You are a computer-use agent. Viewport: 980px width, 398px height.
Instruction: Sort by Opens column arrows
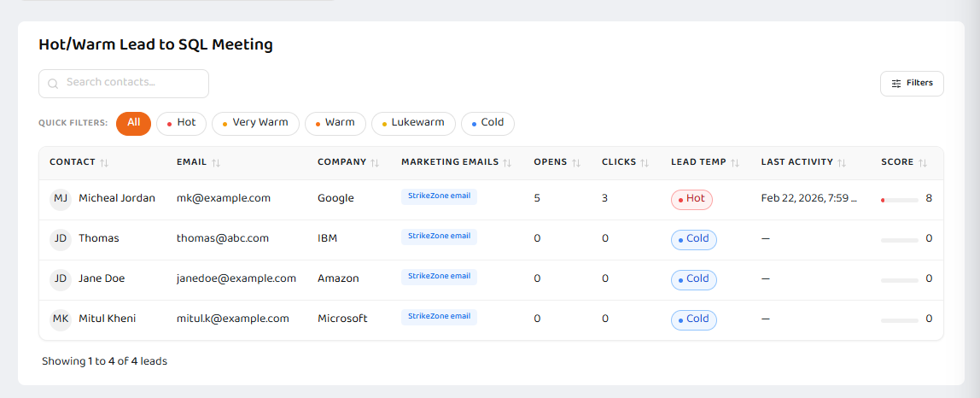pos(576,163)
